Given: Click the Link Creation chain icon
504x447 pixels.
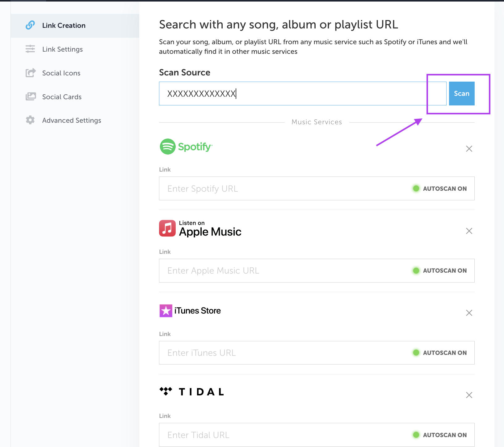Looking at the screenshot, I should pyautogui.click(x=30, y=25).
